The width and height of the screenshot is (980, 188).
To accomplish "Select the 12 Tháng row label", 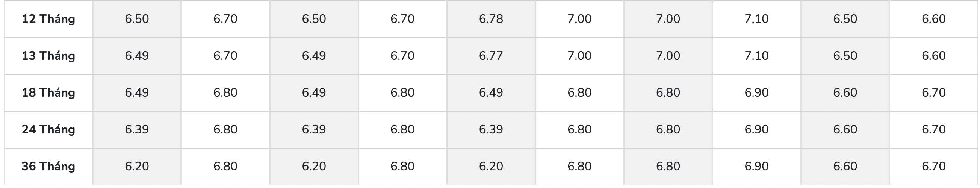I will pyautogui.click(x=48, y=19).
